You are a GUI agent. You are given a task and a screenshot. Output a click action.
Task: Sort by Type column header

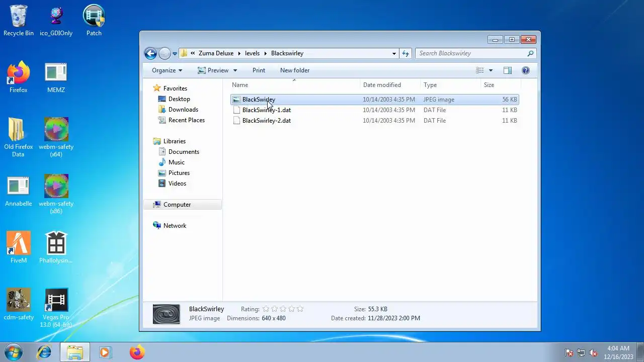451,85
